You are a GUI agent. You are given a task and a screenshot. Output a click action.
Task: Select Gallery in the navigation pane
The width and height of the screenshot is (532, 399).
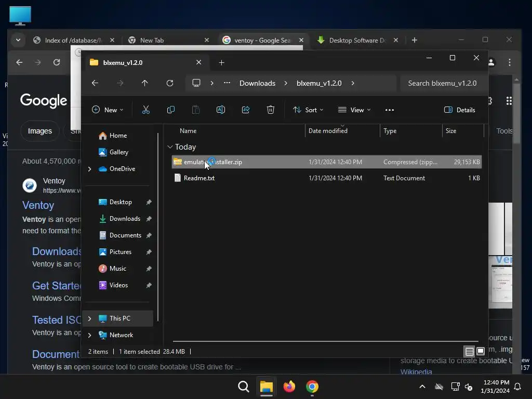pyautogui.click(x=118, y=152)
